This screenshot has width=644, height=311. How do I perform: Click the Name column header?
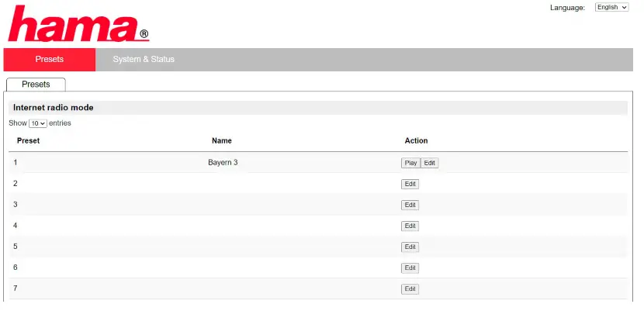222,141
